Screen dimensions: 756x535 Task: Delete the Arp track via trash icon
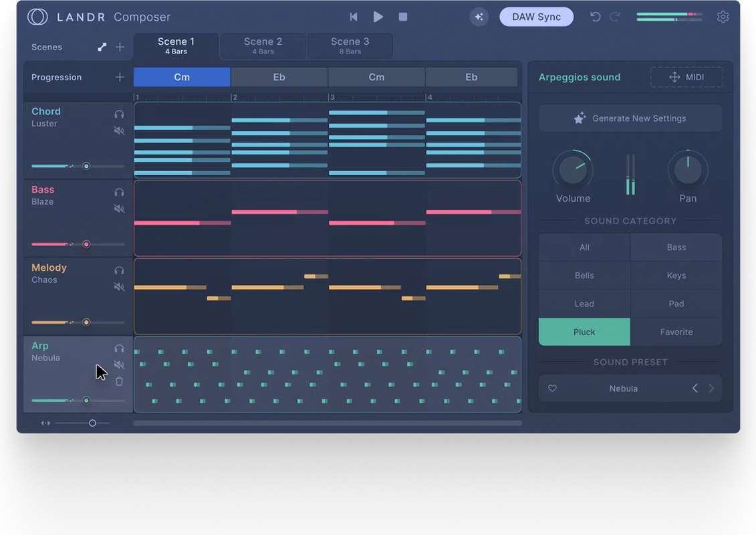[x=119, y=381]
